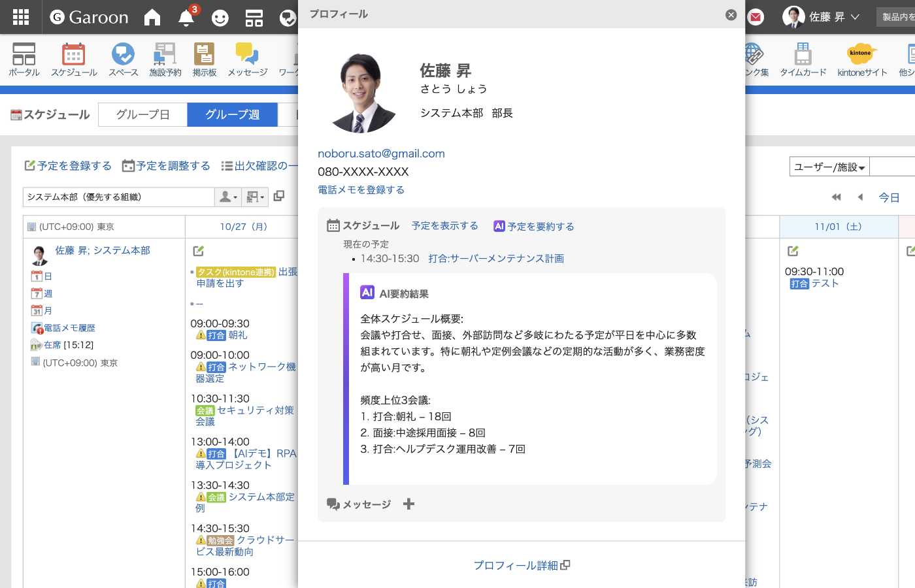Close the プロフィール popup
915x588 pixels.
pos(731,14)
